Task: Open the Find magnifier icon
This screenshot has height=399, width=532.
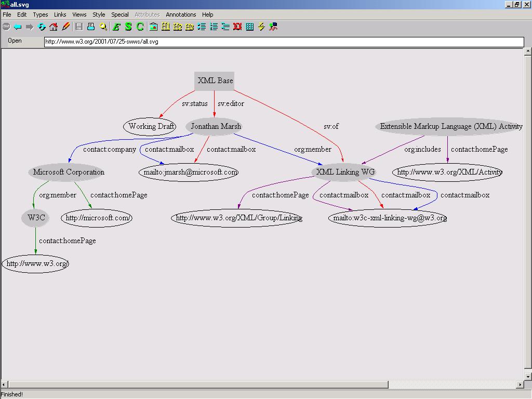Action: click(103, 26)
